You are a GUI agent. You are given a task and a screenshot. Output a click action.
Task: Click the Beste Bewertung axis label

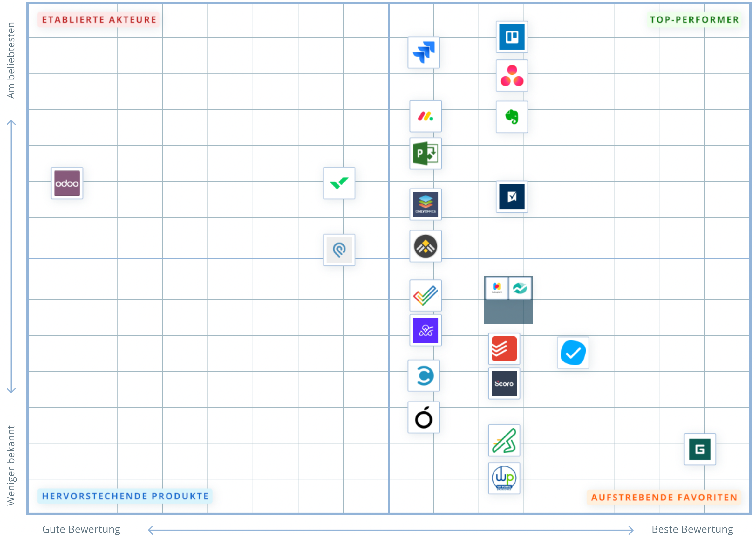692,529
